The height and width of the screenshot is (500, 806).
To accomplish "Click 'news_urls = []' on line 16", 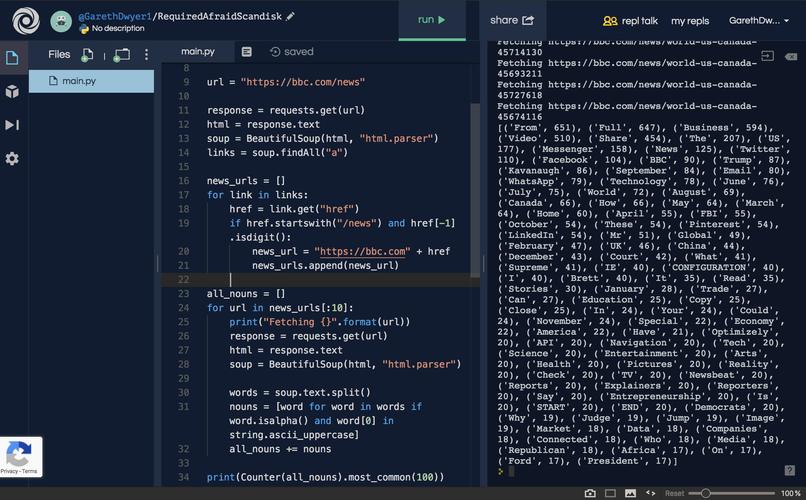I will tap(246, 181).
